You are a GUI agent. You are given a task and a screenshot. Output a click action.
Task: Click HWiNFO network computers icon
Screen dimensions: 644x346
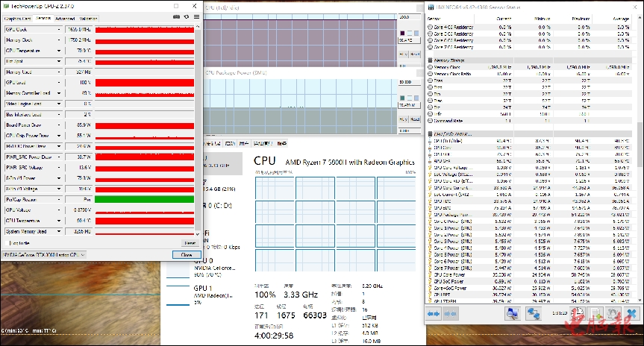(x=534, y=315)
